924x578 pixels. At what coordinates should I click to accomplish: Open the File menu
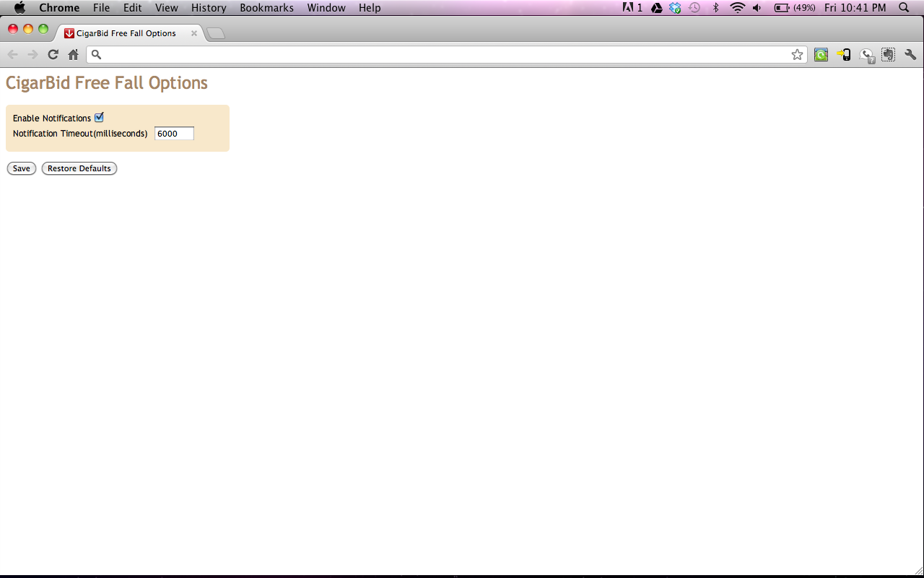click(x=101, y=8)
